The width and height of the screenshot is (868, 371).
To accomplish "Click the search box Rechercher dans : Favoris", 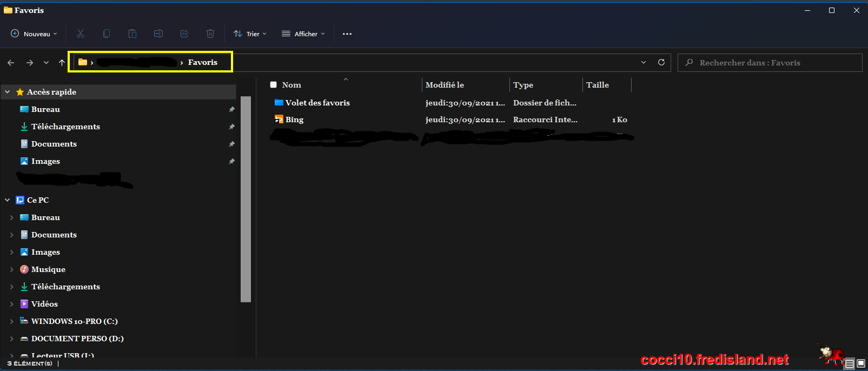I will coord(770,63).
